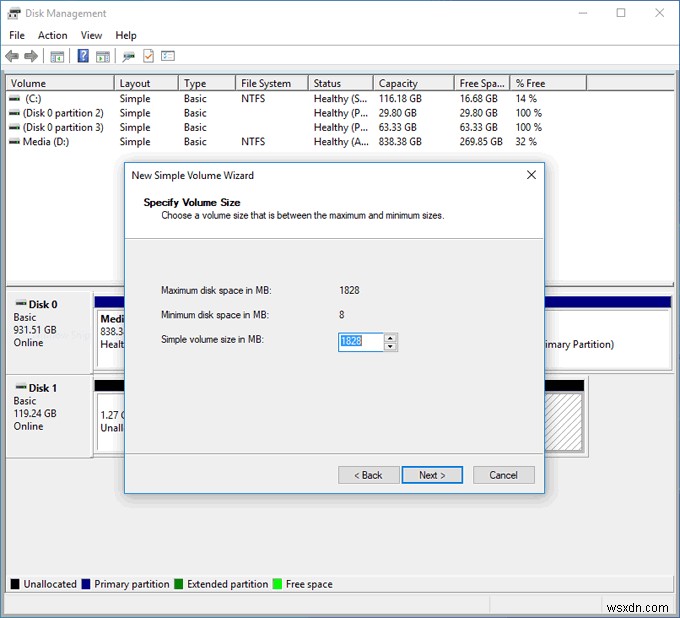This screenshot has height=618, width=680.
Task: Open the Action menu
Action: click(x=52, y=35)
